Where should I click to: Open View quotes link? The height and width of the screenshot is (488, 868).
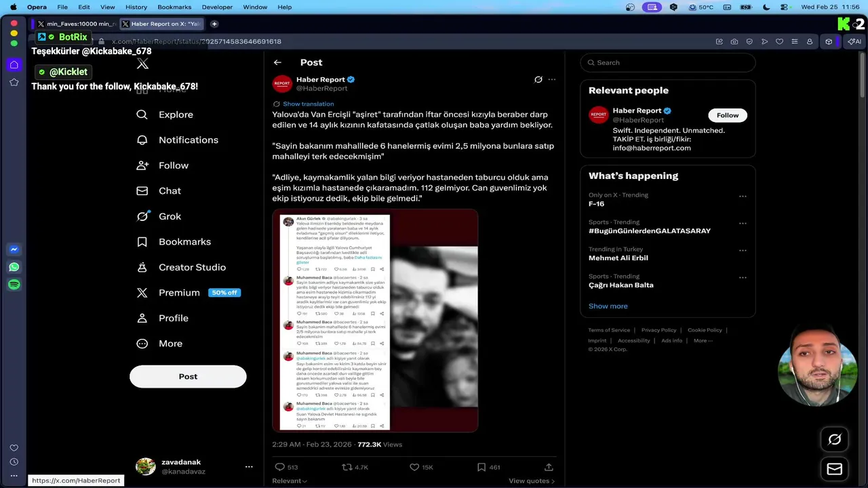coord(532,481)
